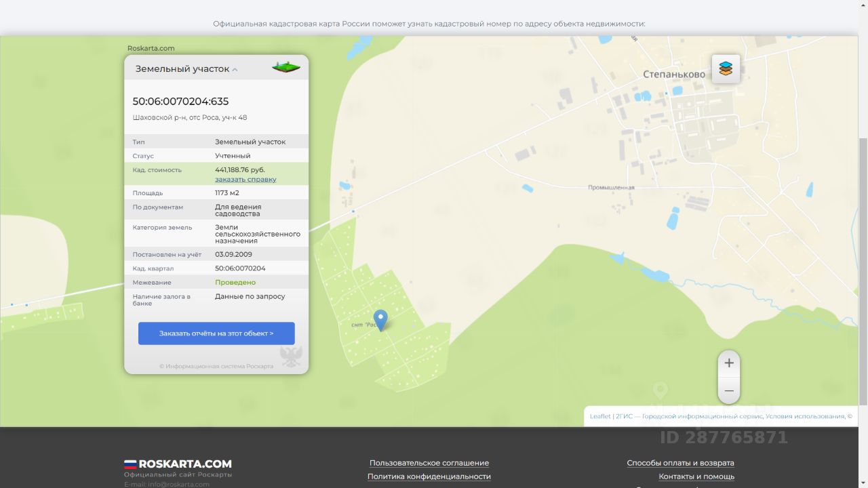868x488 pixels.
Task: Click the 'Roskarta.com' label above panel
Action: [151, 48]
